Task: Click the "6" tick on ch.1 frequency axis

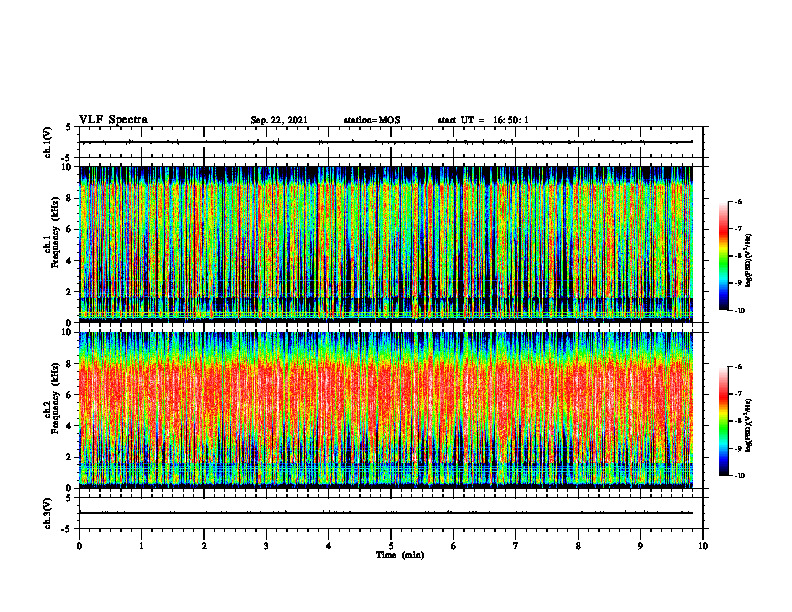Action: [69, 230]
